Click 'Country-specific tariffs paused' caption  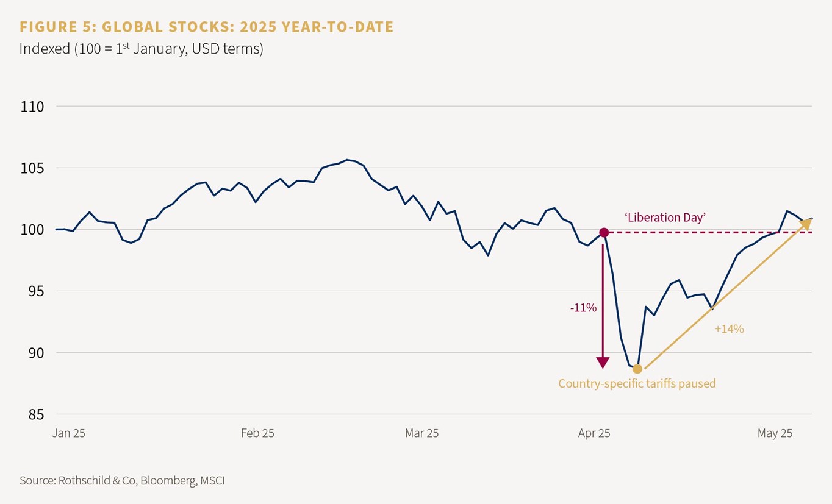coord(637,384)
